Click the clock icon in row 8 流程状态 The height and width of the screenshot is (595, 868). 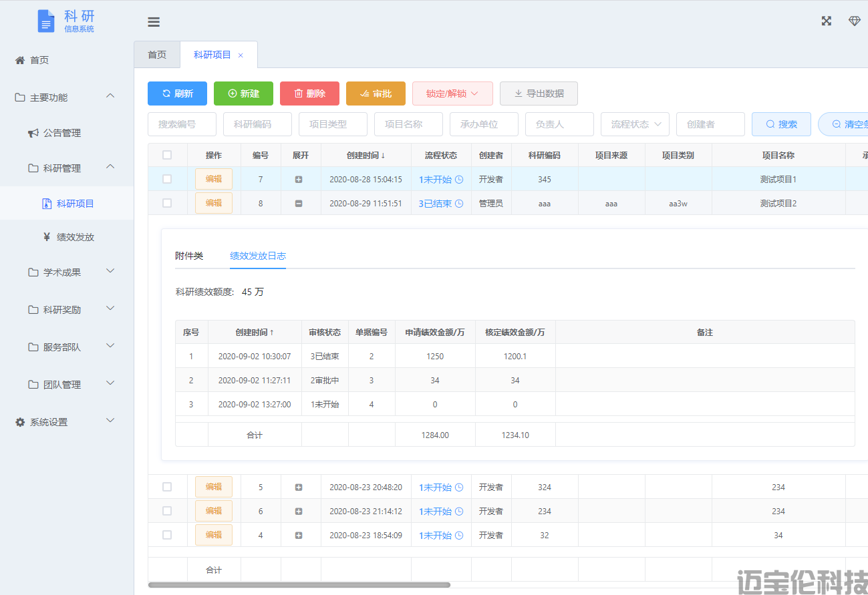[x=459, y=204]
